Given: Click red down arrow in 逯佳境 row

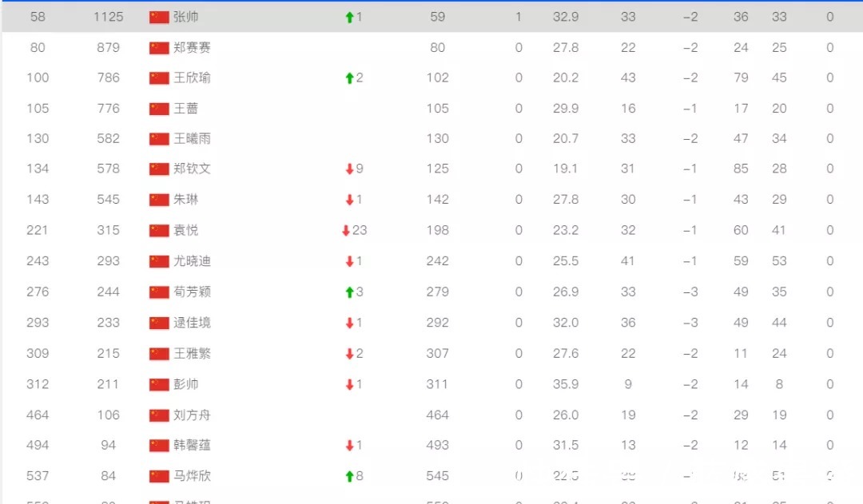Looking at the screenshot, I should click(x=349, y=323).
